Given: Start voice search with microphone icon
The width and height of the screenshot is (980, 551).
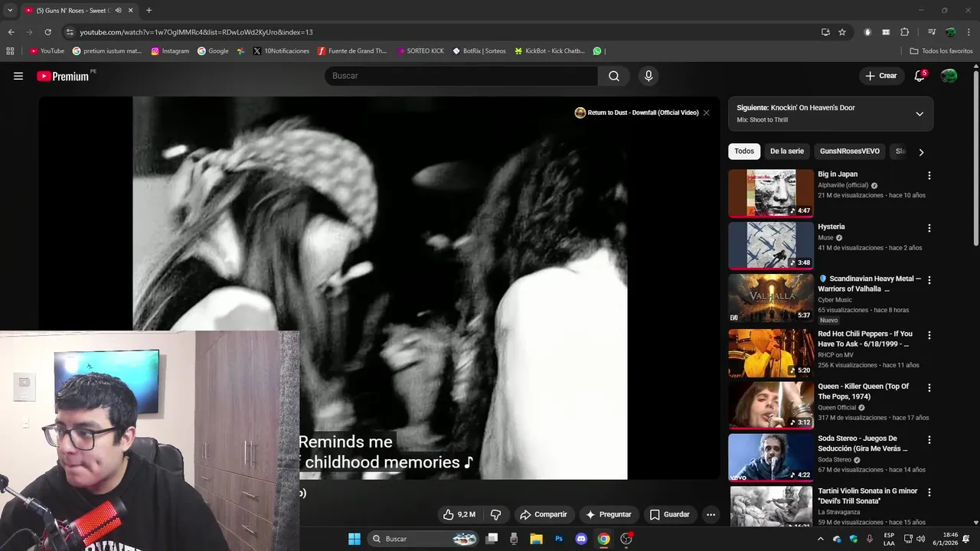Looking at the screenshot, I should tap(648, 76).
